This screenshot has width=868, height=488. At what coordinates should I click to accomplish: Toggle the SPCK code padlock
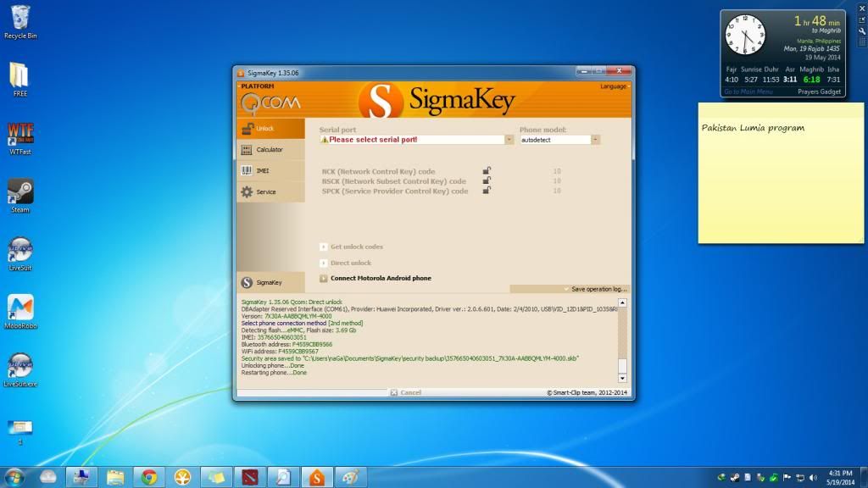pos(487,191)
